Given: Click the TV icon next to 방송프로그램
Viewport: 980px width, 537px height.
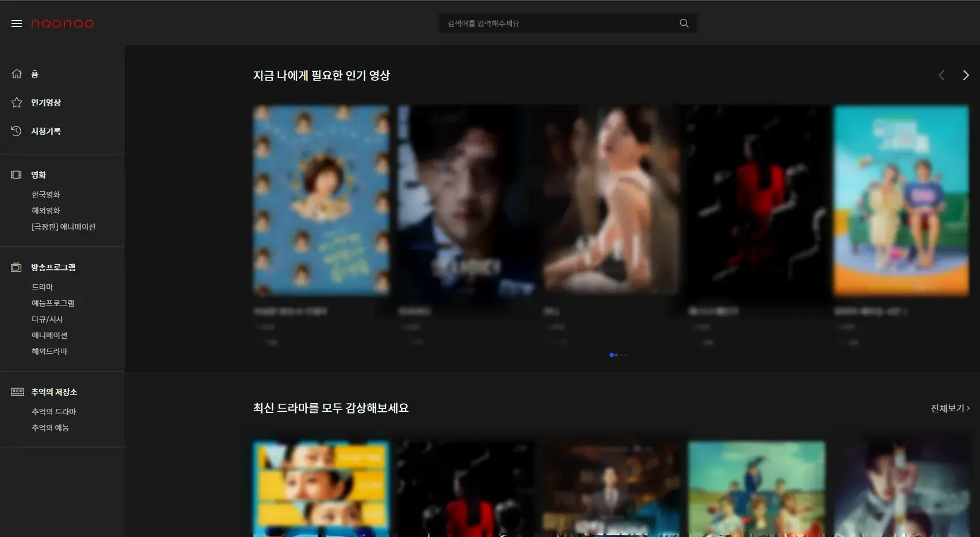Looking at the screenshot, I should 17,267.
